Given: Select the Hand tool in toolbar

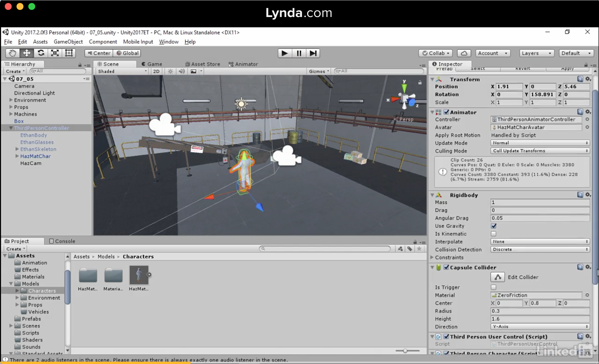Looking at the screenshot, I should point(12,53).
